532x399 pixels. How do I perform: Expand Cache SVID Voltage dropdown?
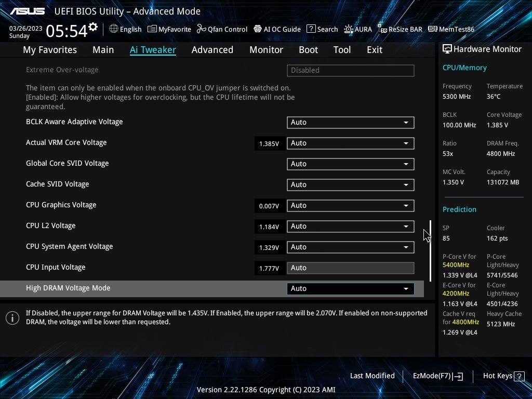pos(351,185)
